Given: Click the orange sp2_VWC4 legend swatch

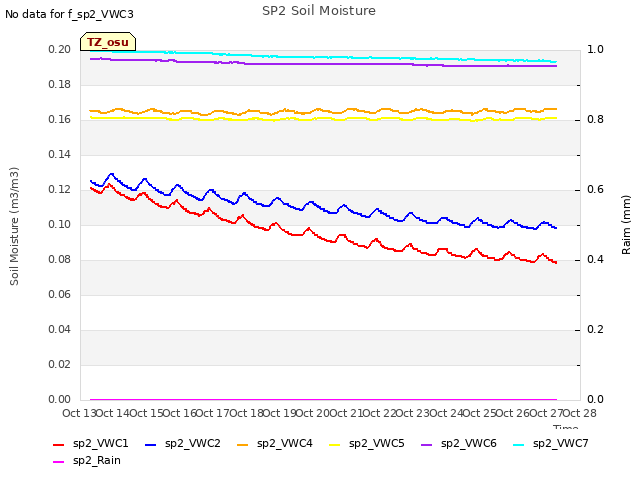Looking at the screenshot, I should 243,444.
